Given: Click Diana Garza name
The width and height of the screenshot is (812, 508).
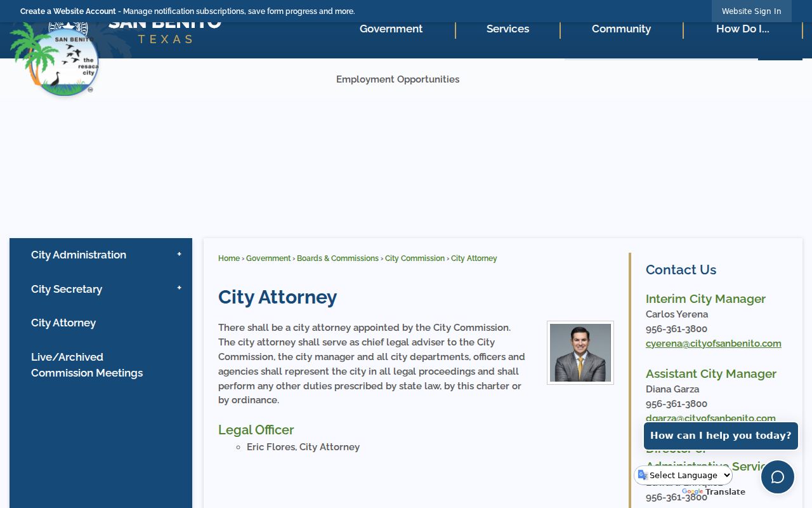Looking at the screenshot, I should click(x=672, y=389).
